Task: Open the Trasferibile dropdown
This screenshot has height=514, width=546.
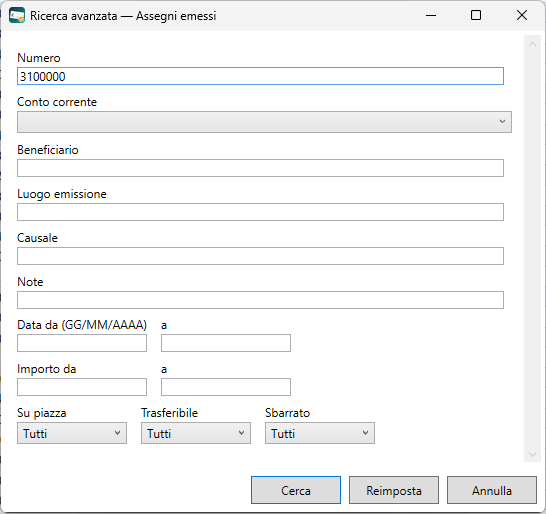Action: [x=196, y=433]
